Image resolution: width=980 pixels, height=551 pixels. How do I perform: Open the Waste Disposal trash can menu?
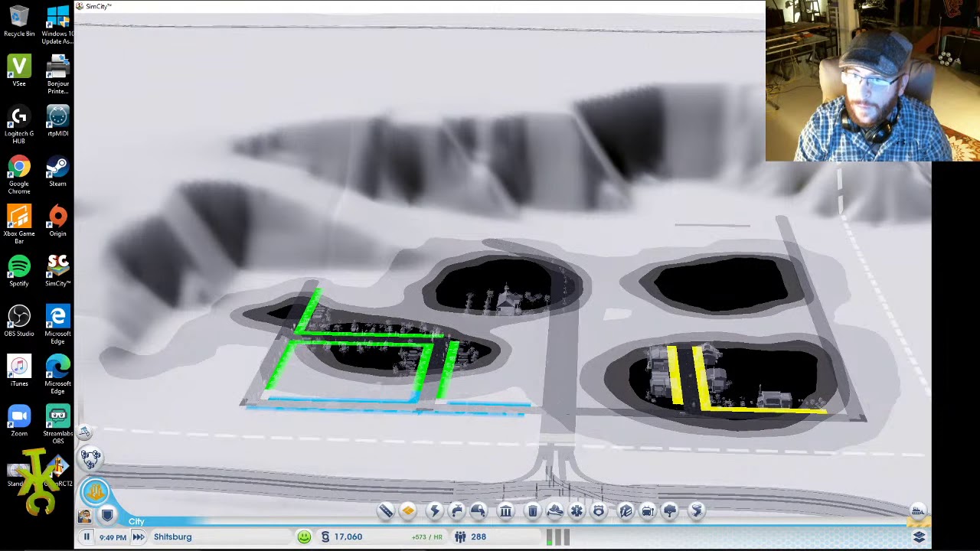(x=533, y=511)
